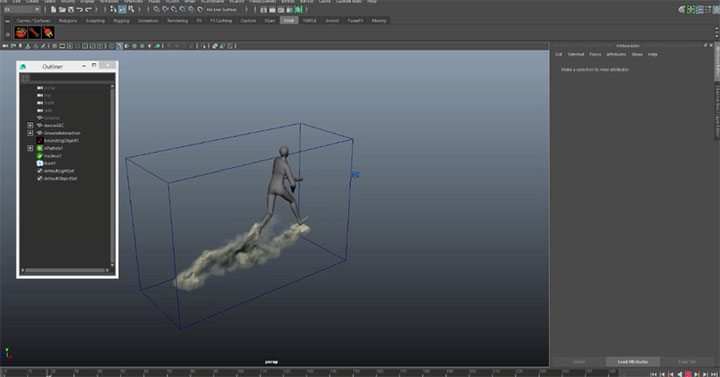Image resolution: width=720 pixels, height=377 pixels.
Task: Click the green-highlighted icon in render toolbar
Action: [x=298, y=10]
